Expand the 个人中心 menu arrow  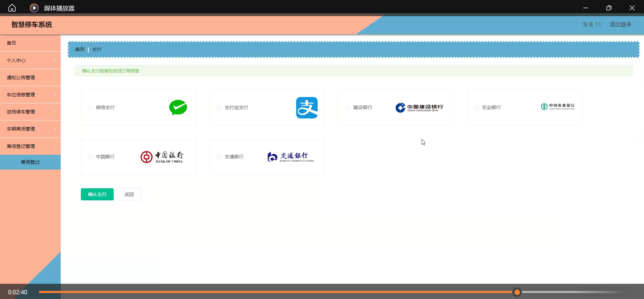(55, 60)
